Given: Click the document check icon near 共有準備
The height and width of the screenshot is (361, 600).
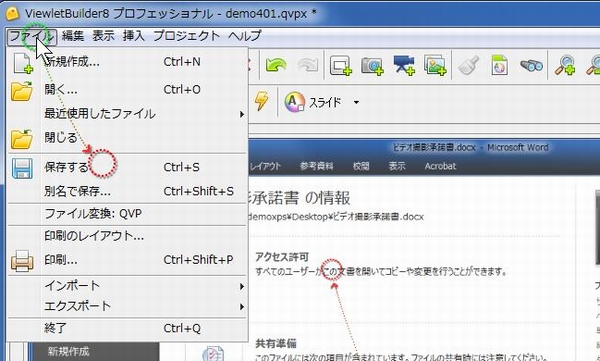Looking at the screenshot, I should pos(213,353).
